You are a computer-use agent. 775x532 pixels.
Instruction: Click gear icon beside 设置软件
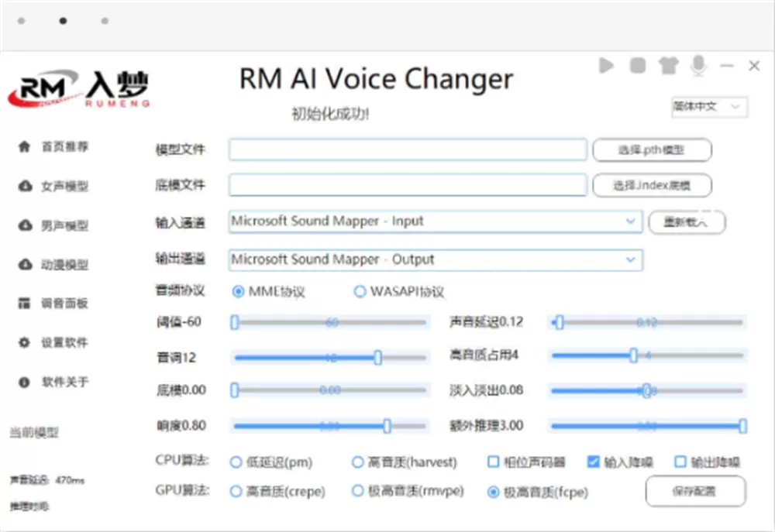coord(24,342)
